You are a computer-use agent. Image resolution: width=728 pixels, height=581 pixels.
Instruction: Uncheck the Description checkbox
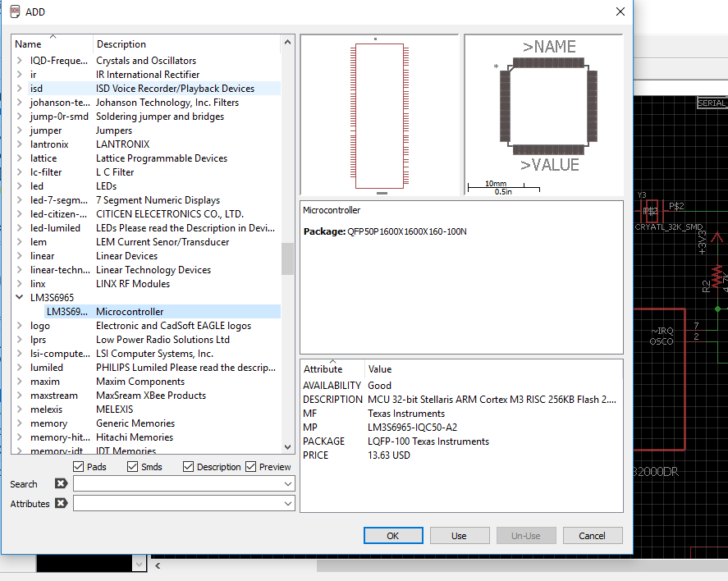tap(188, 466)
